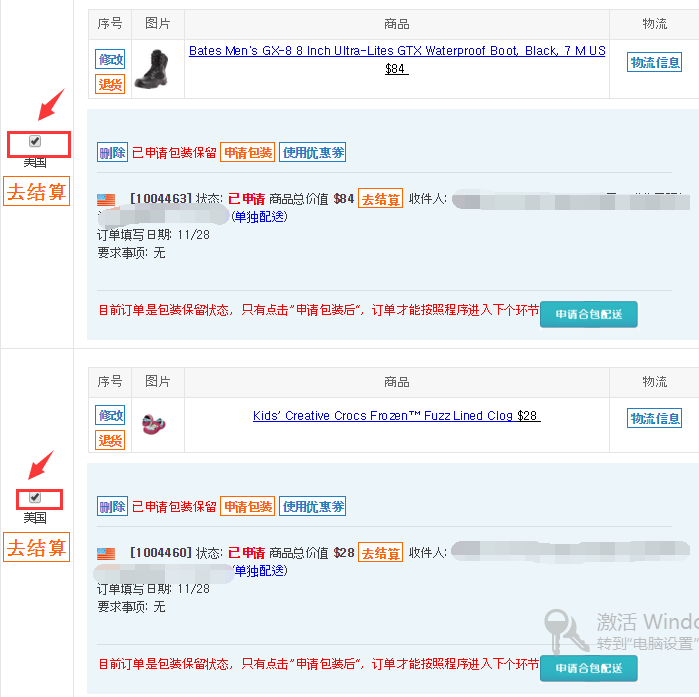Toggle the checkbox for order 1004463
Screen dimensions: 699x697
35,141
